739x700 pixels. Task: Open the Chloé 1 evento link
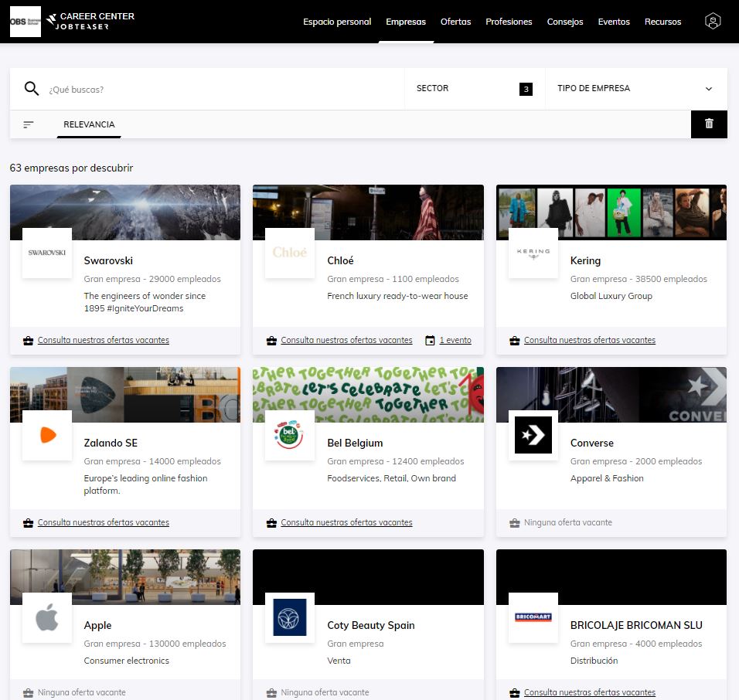[x=455, y=340]
